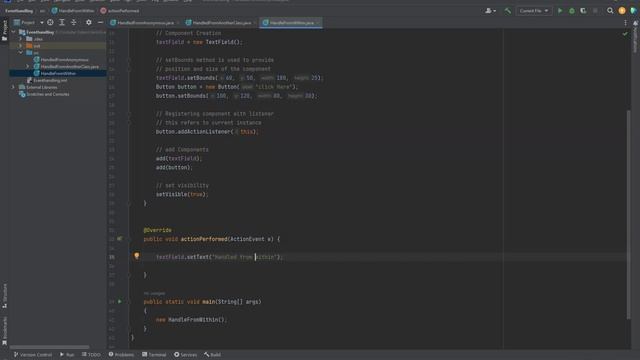640x360 pixels.
Task: Open Version Control tool window
Action: coord(33,355)
